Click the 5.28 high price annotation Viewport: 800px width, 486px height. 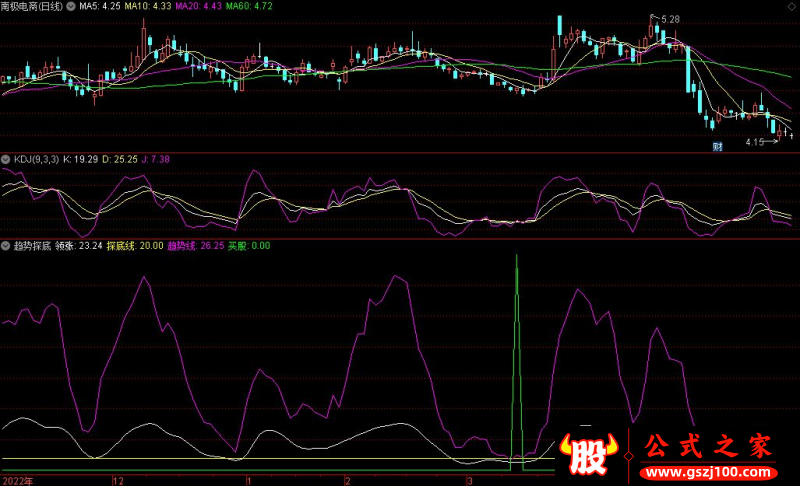tap(669, 19)
